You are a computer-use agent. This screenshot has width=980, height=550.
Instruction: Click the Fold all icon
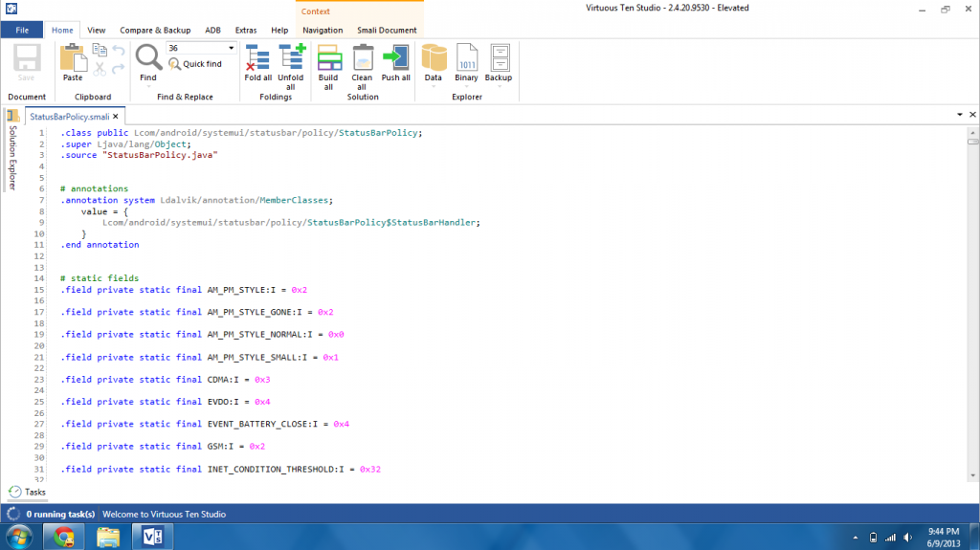(x=258, y=63)
